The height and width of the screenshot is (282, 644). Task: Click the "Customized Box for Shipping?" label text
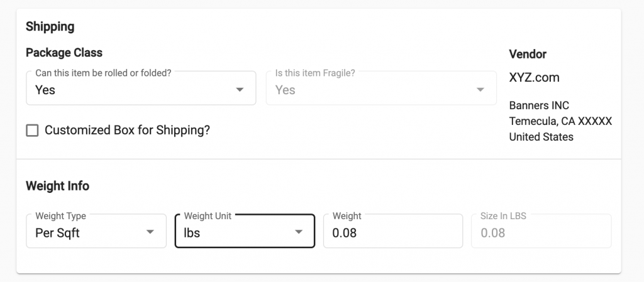pos(127,131)
